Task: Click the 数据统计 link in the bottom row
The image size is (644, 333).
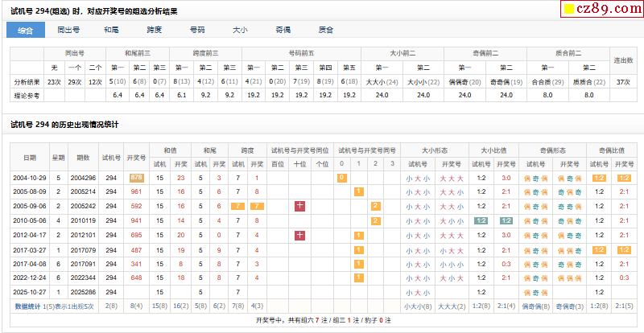Action: (x=27, y=306)
